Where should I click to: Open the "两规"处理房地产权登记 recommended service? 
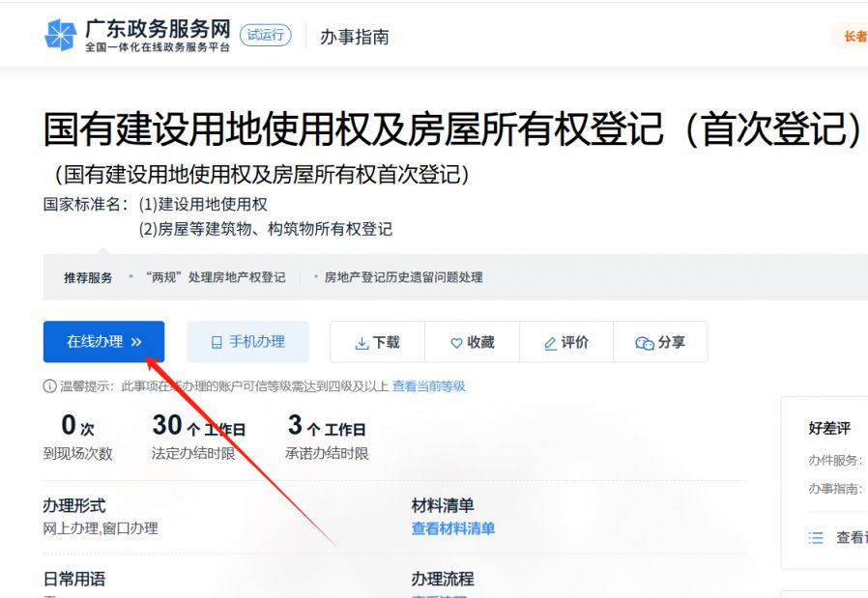tap(215, 277)
